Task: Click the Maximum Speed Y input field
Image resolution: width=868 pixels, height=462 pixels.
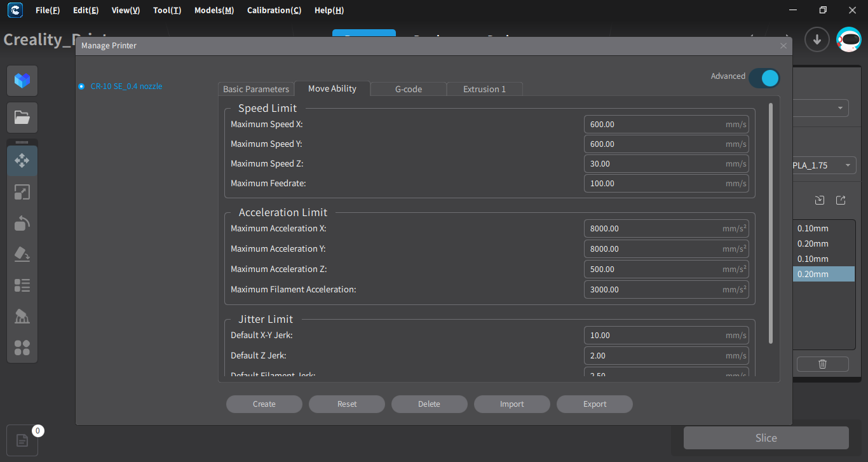Action: coord(667,144)
